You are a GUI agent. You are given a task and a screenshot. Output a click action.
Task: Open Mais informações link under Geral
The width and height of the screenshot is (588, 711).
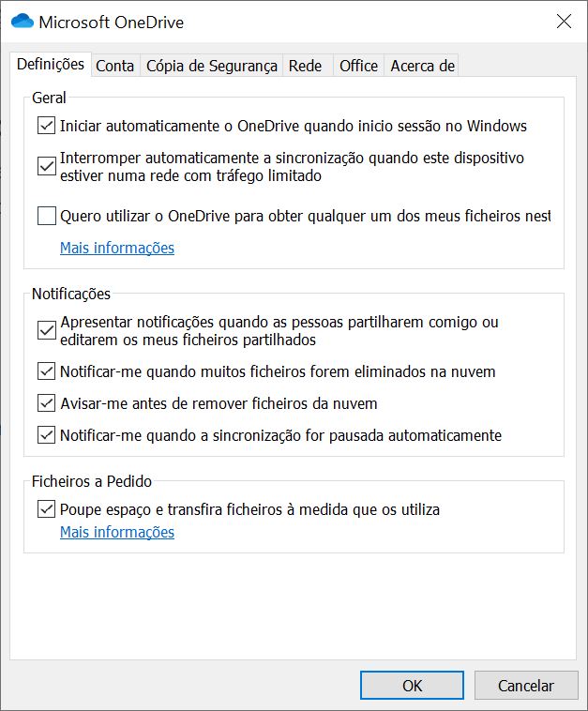pos(117,248)
